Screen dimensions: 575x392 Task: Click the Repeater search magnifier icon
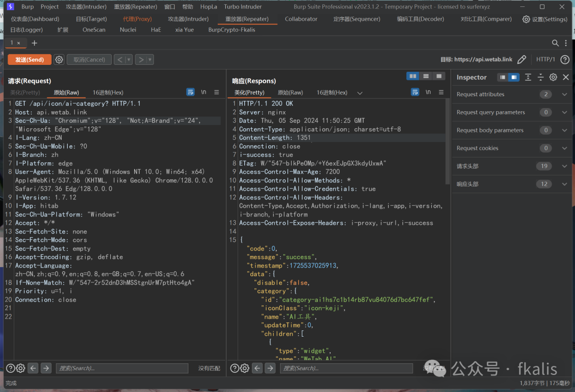[555, 43]
